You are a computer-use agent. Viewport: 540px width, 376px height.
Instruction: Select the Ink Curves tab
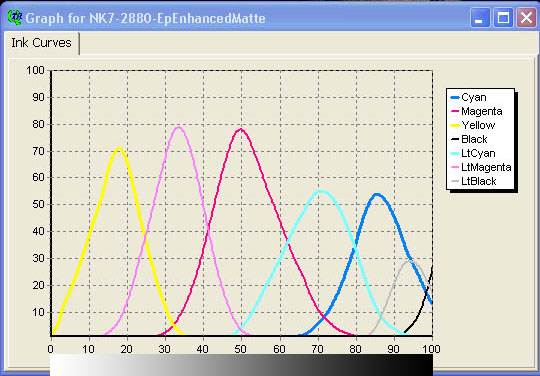[41, 43]
